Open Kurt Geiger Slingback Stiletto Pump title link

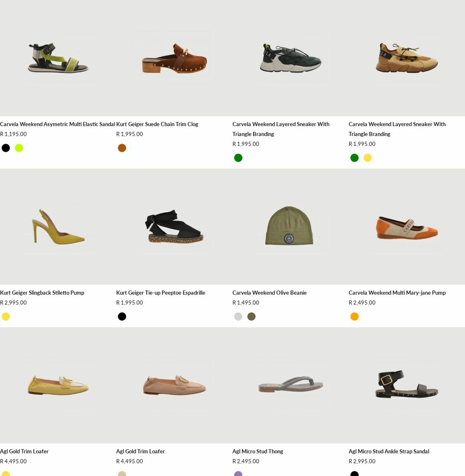pos(42,293)
